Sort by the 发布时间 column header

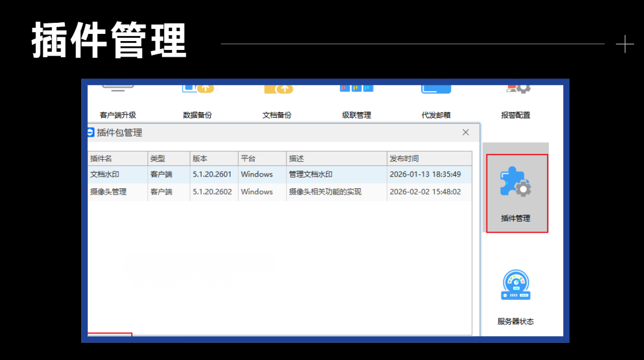[x=429, y=158]
